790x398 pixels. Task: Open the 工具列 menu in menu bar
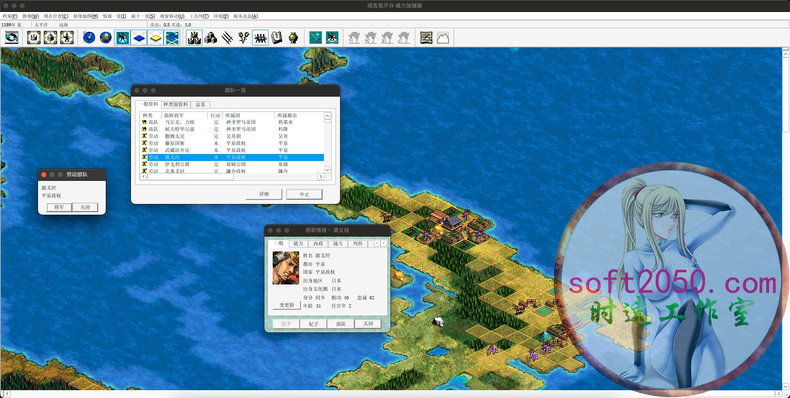[199, 16]
